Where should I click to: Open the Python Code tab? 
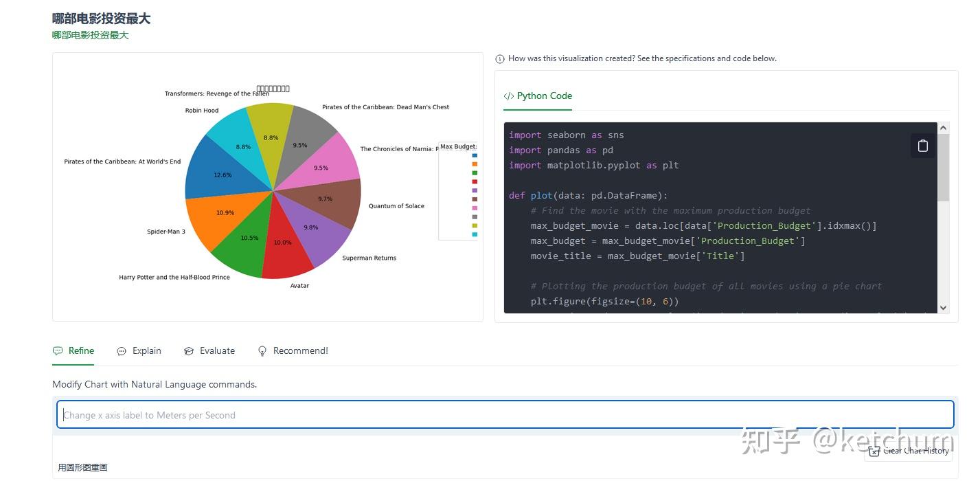click(x=538, y=96)
